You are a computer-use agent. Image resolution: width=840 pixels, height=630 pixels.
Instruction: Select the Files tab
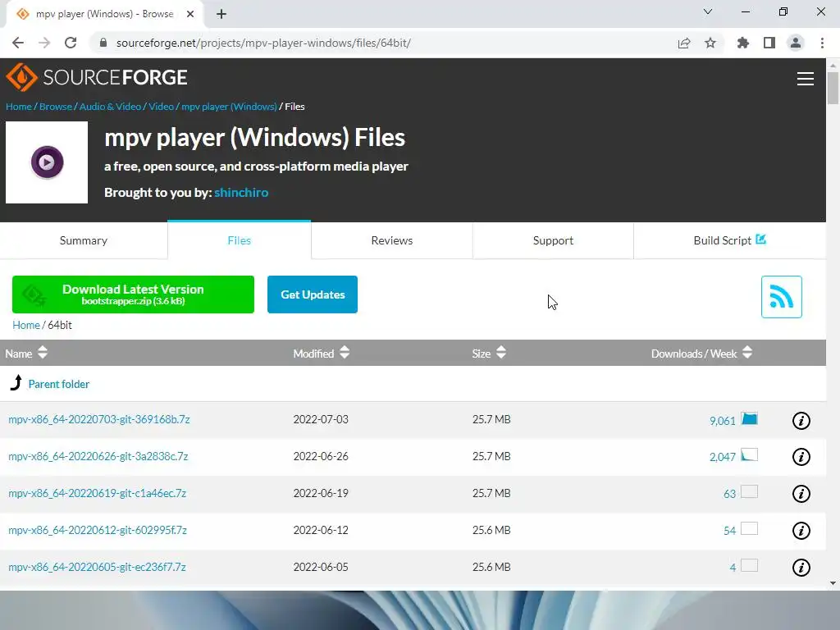239,240
